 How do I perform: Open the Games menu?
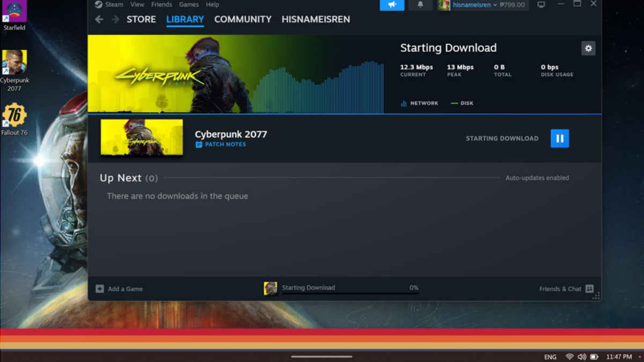[189, 4]
